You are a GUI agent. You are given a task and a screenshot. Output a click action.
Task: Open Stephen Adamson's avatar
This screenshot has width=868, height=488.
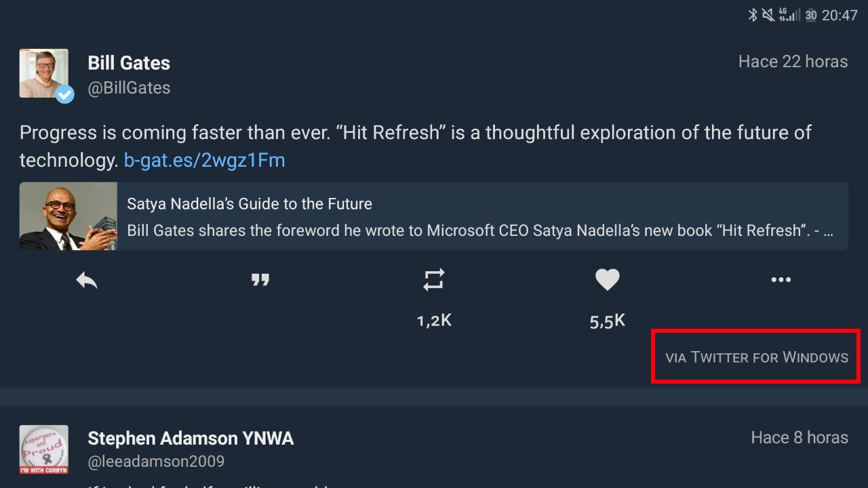(x=44, y=449)
